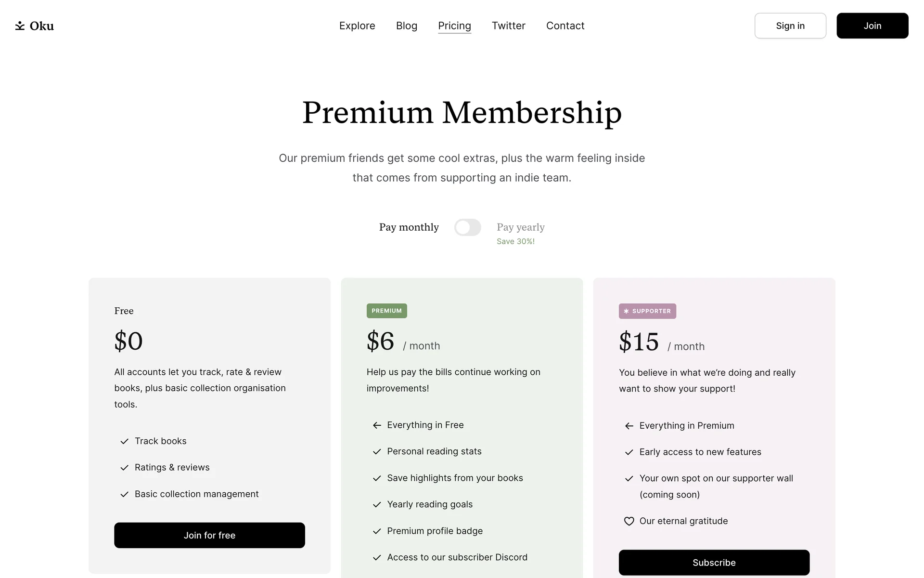Image resolution: width=924 pixels, height=578 pixels.
Task: Click the Join for free button
Action: click(x=209, y=535)
